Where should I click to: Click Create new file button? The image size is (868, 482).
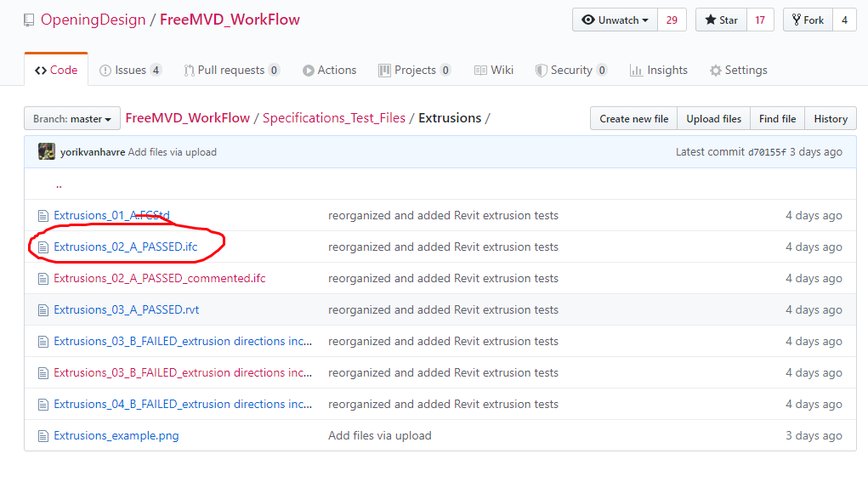[x=634, y=118]
